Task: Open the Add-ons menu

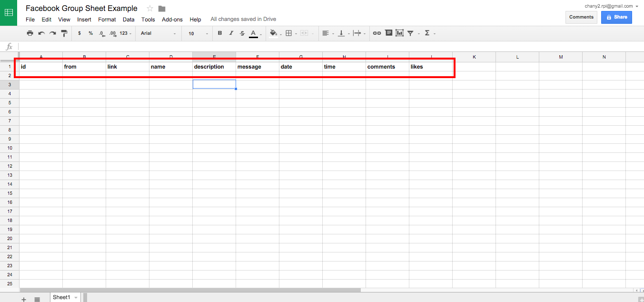Action: 172,20
